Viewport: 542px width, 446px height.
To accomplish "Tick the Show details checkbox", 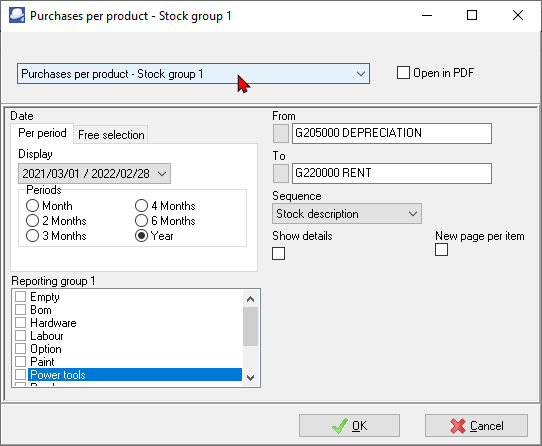I will click(278, 253).
